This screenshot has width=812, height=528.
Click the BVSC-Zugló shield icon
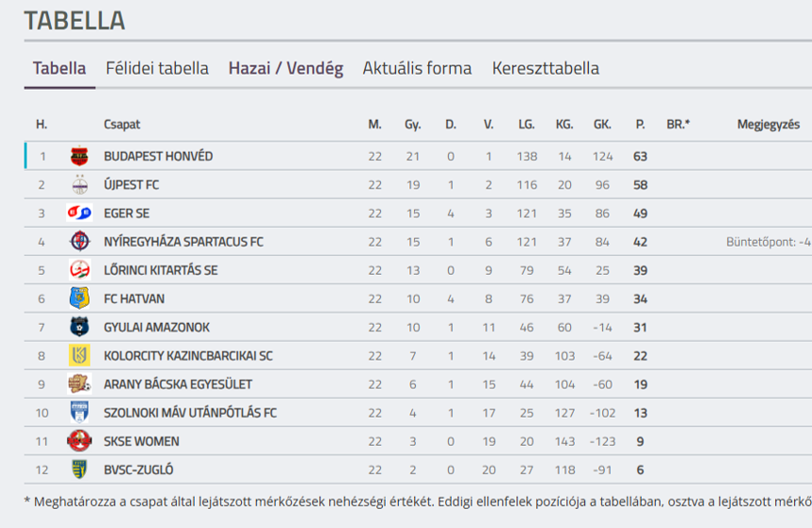point(79,469)
